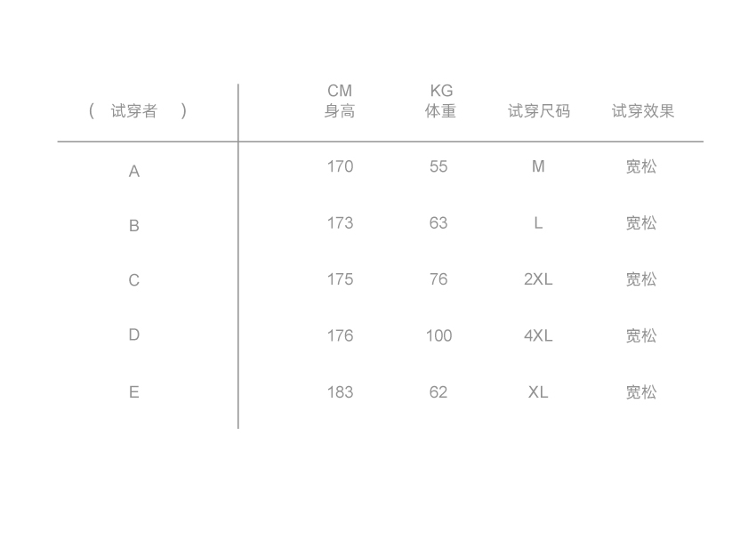Select the CM 身高 header
This screenshot has height=540, width=756.
coord(340,101)
